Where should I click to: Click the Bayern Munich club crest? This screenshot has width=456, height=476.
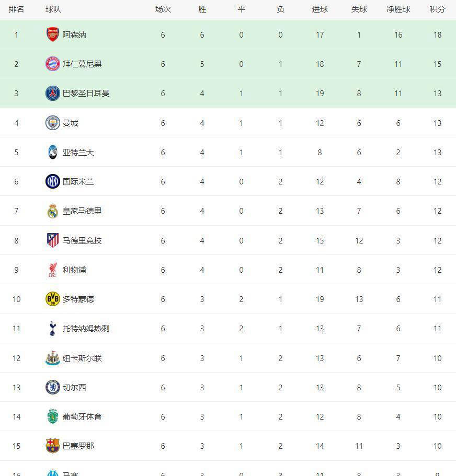[x=52, y=64]
